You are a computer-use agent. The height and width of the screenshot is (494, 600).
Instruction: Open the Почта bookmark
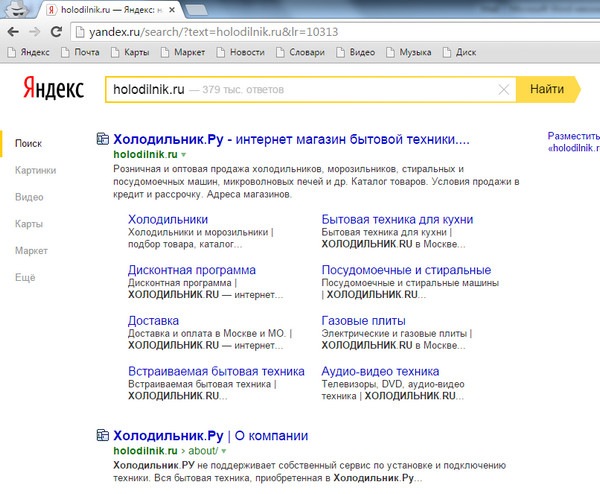click(80, 52)
